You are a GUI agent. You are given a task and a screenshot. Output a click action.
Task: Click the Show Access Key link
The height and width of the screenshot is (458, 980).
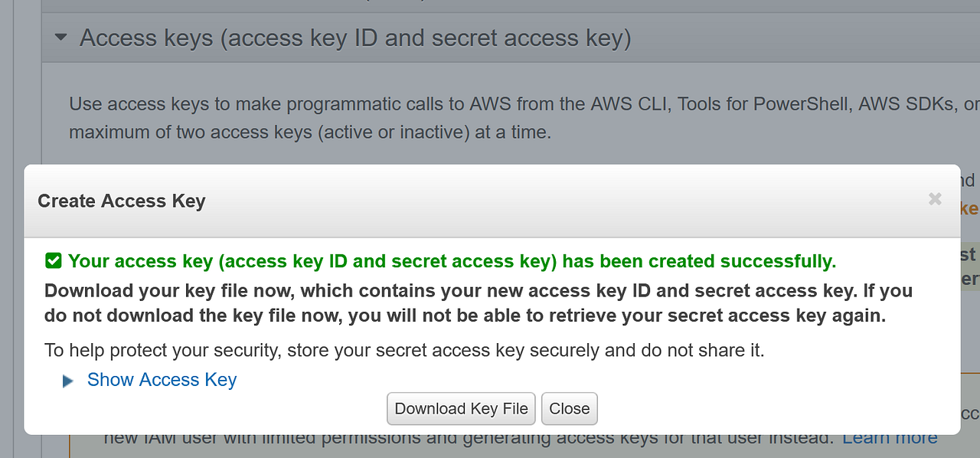click(x=162, y=380)
